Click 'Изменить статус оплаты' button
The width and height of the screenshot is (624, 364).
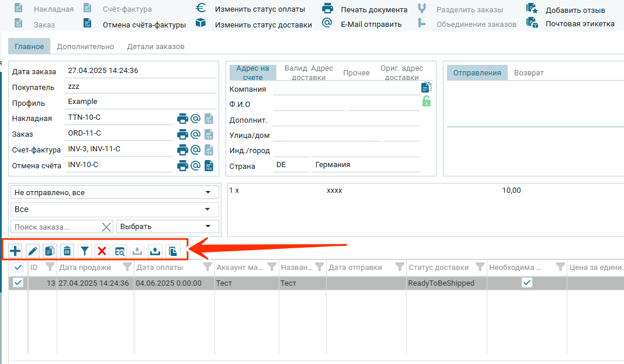[259, 9]
